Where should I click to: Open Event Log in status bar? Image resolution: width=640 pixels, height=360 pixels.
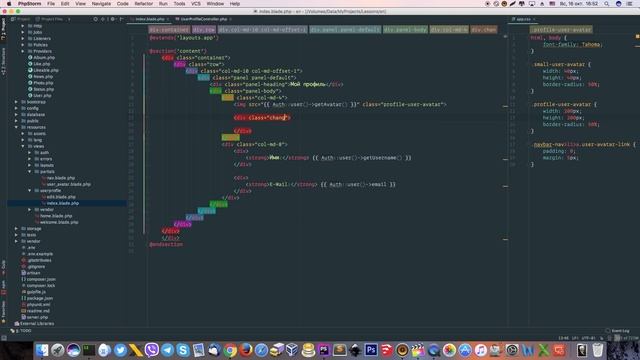(x=618, y=331)
